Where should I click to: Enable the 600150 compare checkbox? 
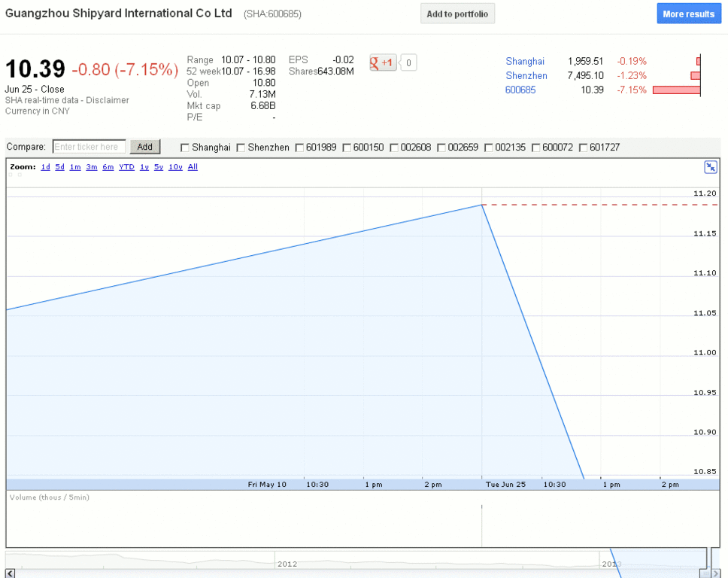[347, 148]
